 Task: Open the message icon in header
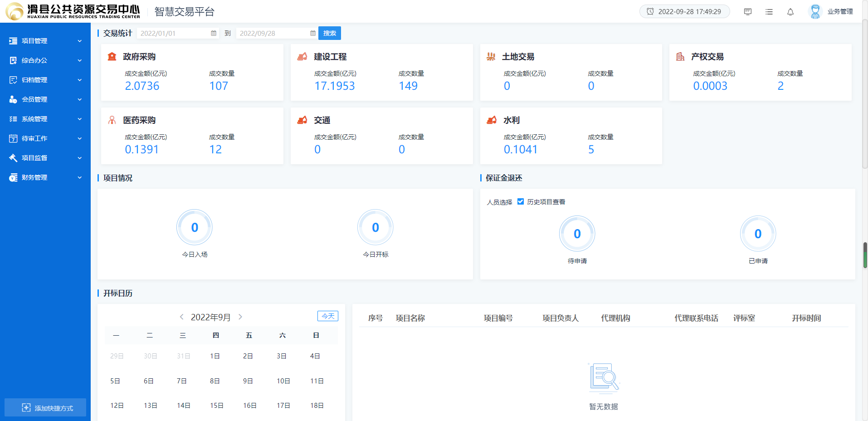748,12
